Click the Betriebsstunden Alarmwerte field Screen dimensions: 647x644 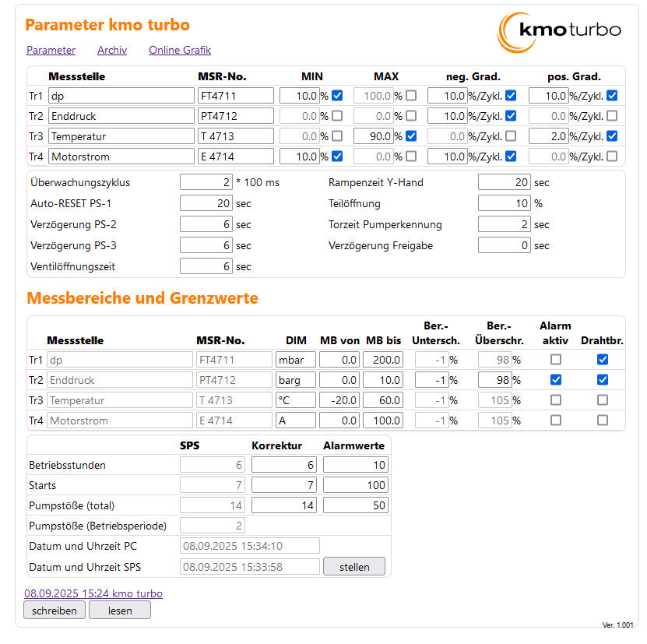(x=356, y=464)
